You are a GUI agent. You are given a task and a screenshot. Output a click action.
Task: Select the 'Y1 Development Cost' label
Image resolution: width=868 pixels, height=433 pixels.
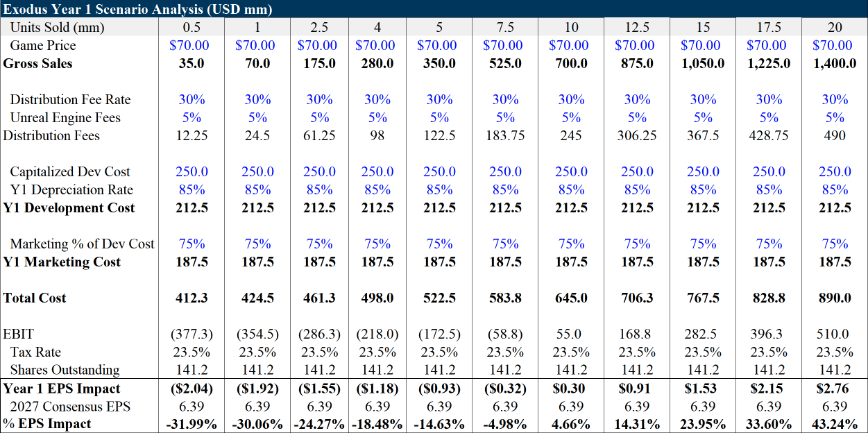[69, 207]
